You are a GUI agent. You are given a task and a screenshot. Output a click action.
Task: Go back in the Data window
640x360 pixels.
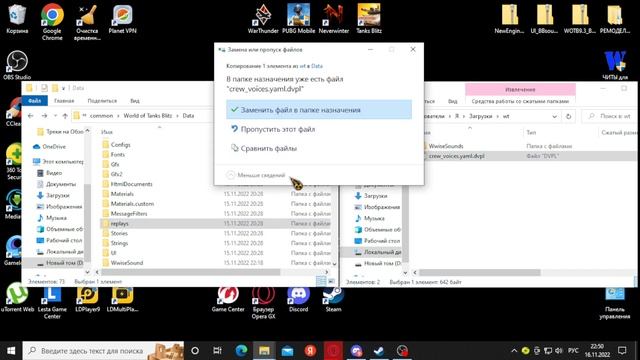[x=31, y=116]
